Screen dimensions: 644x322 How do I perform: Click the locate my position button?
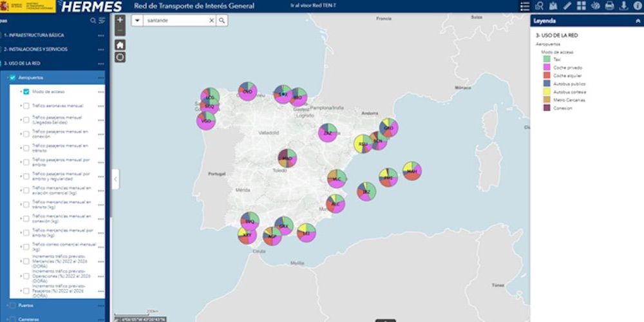point(120,57)
